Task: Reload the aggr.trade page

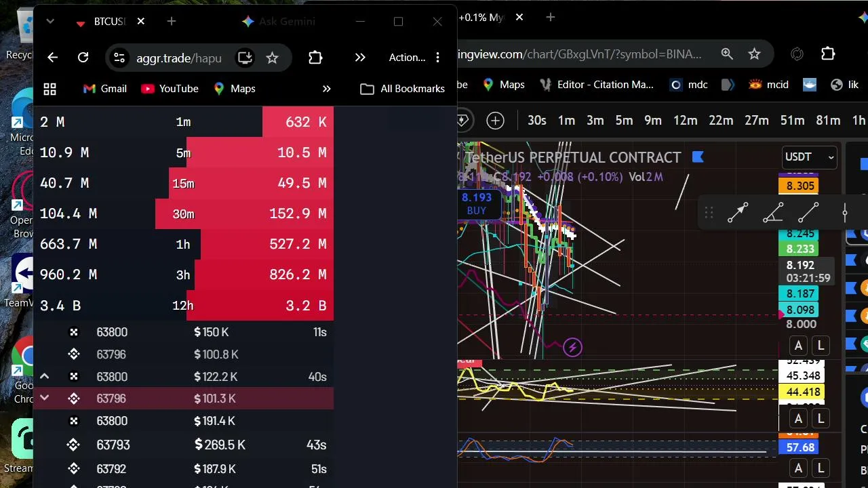Action: coord(83,58)
